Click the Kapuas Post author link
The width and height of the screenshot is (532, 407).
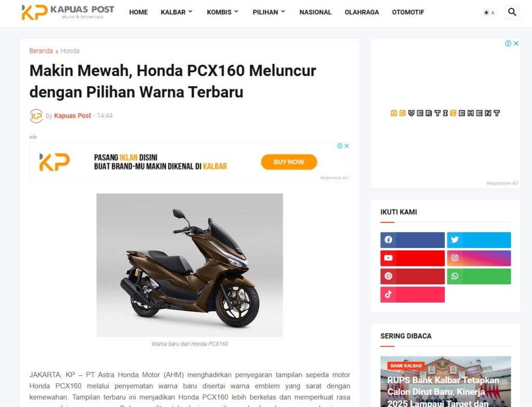point(73,116)
